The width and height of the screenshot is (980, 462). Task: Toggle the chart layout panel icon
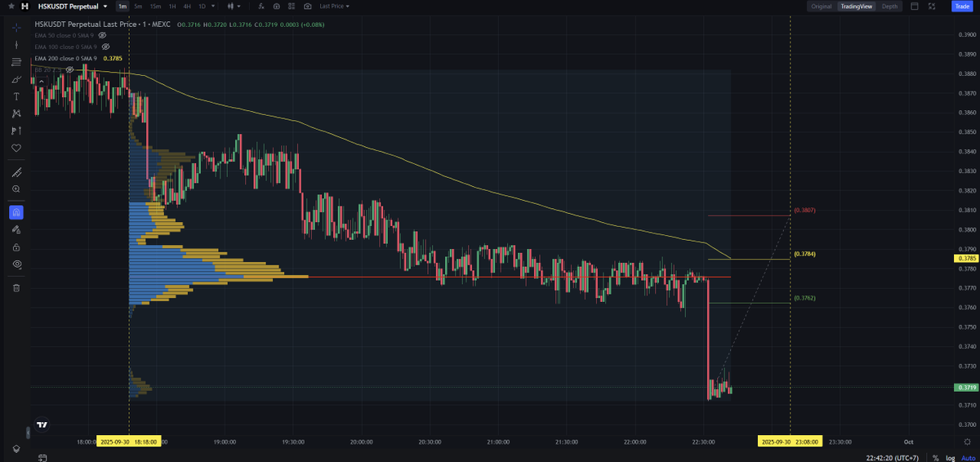[914, 6]
